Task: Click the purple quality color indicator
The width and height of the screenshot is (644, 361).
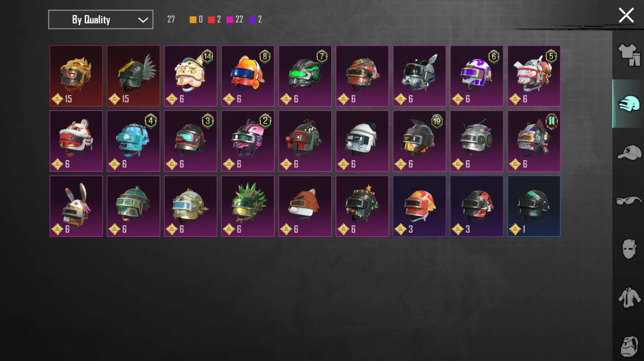Action: pyautogui.click(x=252, y=19)
